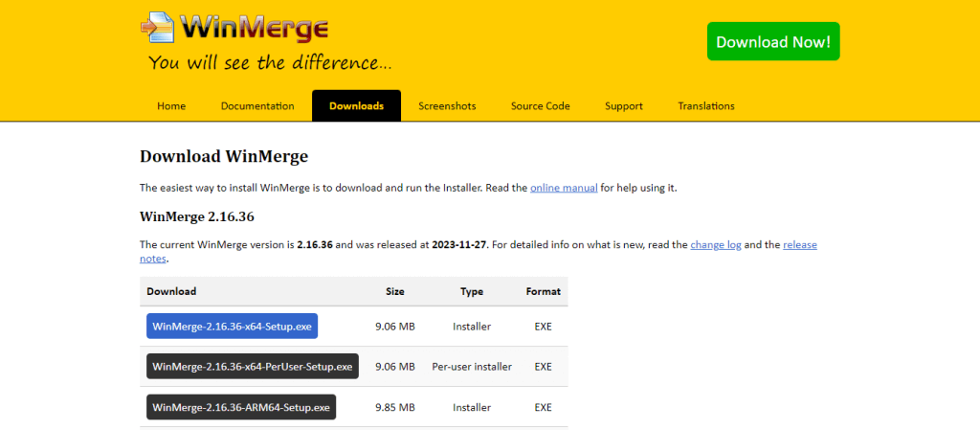Go to the Screenshots tab
980x430 pixels.
tap(447, 106)
